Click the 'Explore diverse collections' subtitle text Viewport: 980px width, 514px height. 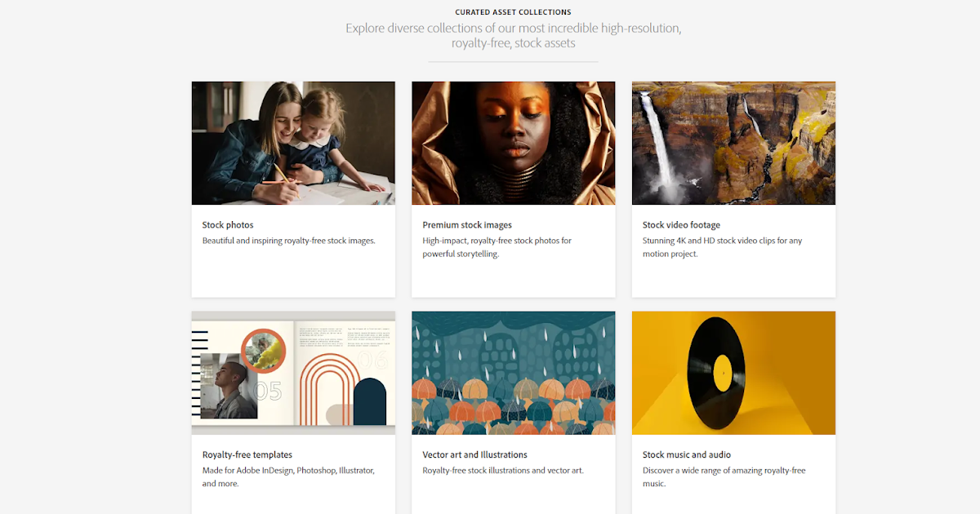513,35
